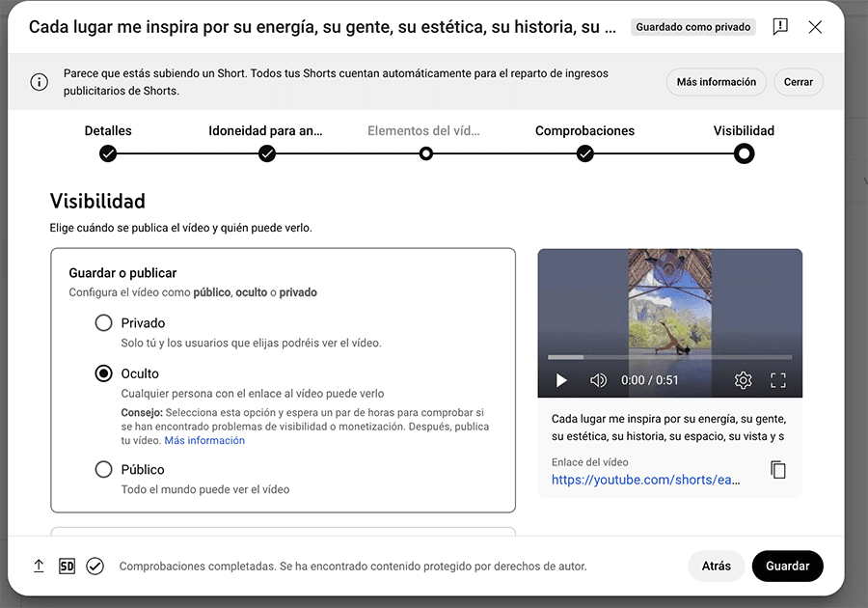
Task: Open Más información in the Oculto tip
Action: point(203,438)
